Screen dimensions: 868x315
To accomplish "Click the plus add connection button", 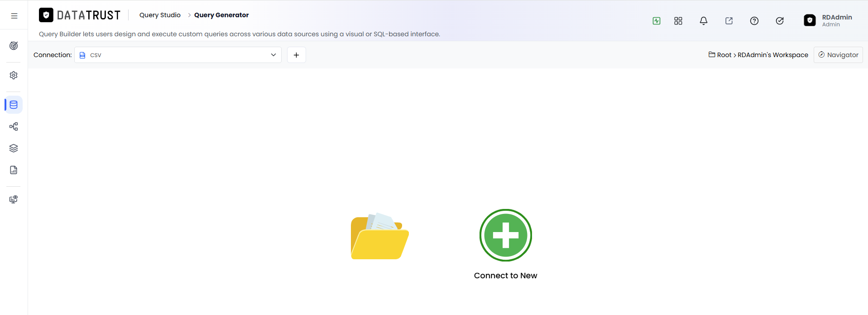I will [297, 55].
